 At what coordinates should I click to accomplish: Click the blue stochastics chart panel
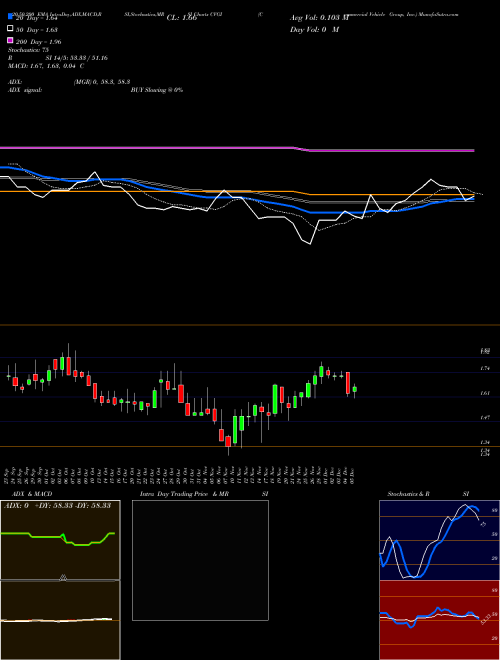(439, 540)
